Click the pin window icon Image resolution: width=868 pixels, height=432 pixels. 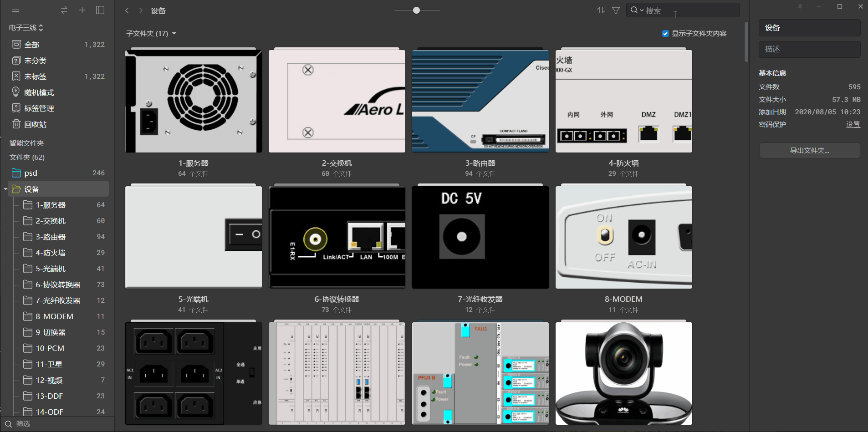(800, 6)
